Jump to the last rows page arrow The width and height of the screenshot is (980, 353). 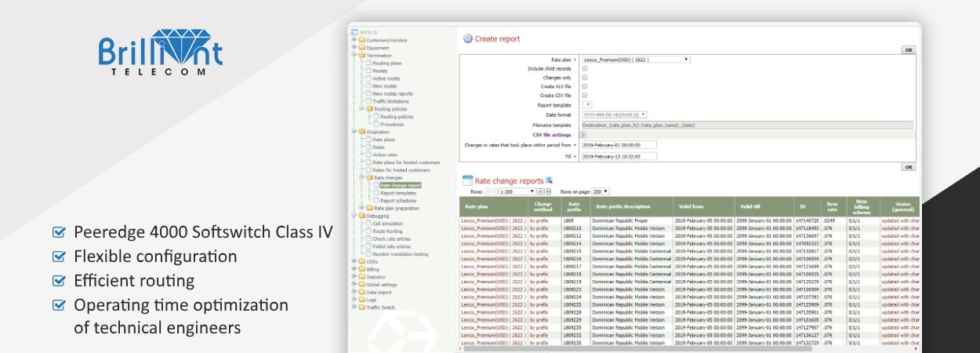click(548, 191)
